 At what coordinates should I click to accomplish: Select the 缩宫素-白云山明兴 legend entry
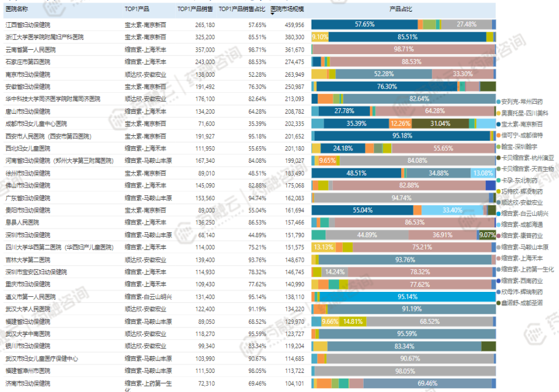point(522,213)
